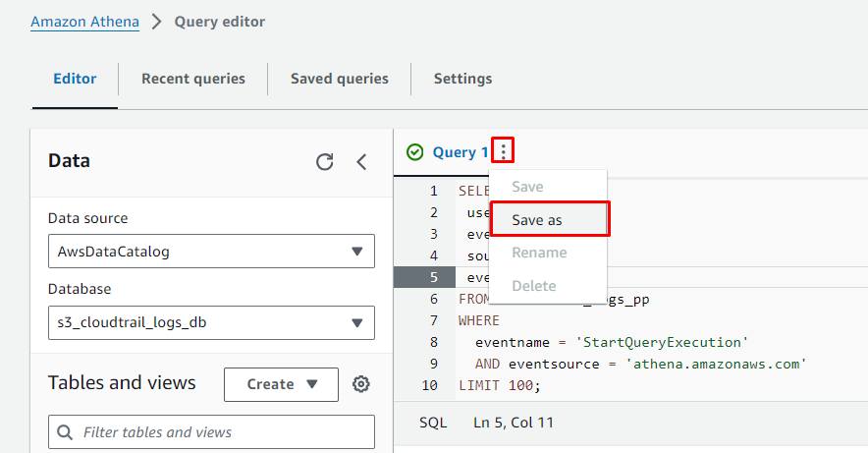Open the Create dropdown button
The height and width of the screenshot is (453, 868).
coord(281,384)
